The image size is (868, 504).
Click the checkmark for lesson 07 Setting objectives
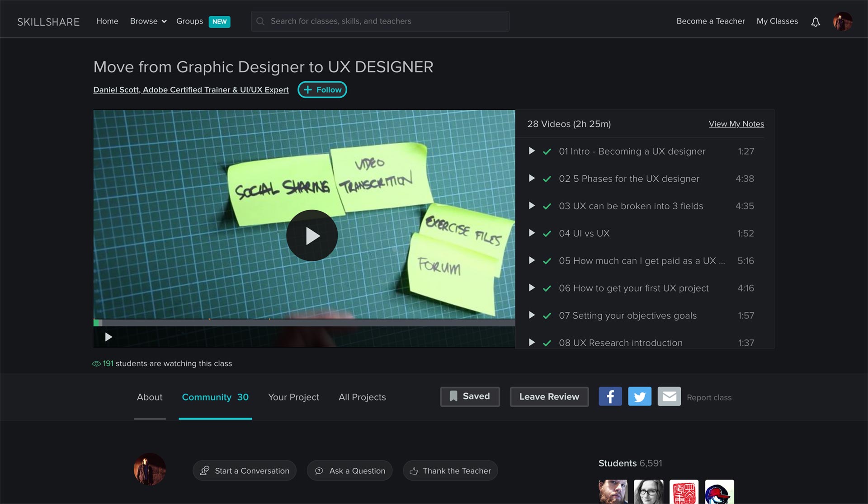[547, 316]
